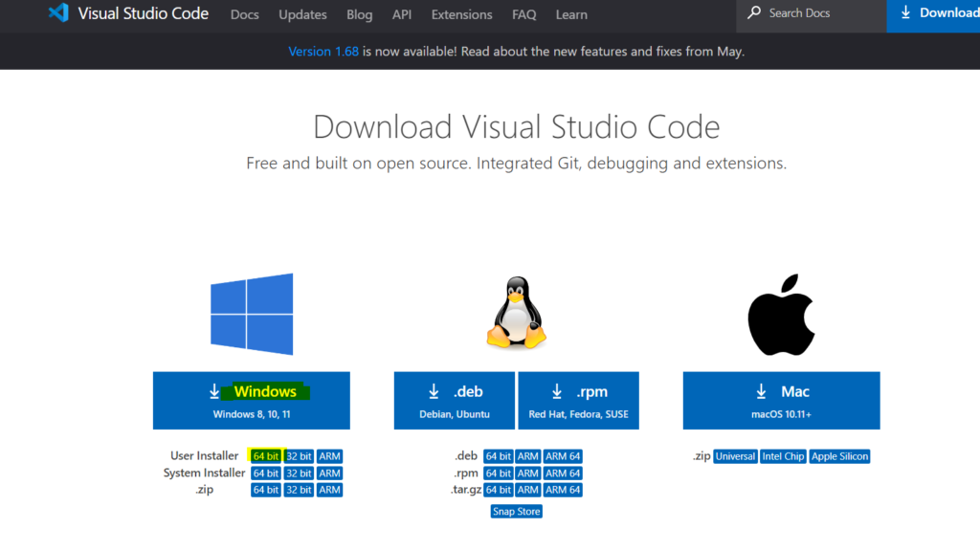Download Linux .tar.gz 64 bit
This screenshot has width=980, height=551.
[498, 490]
